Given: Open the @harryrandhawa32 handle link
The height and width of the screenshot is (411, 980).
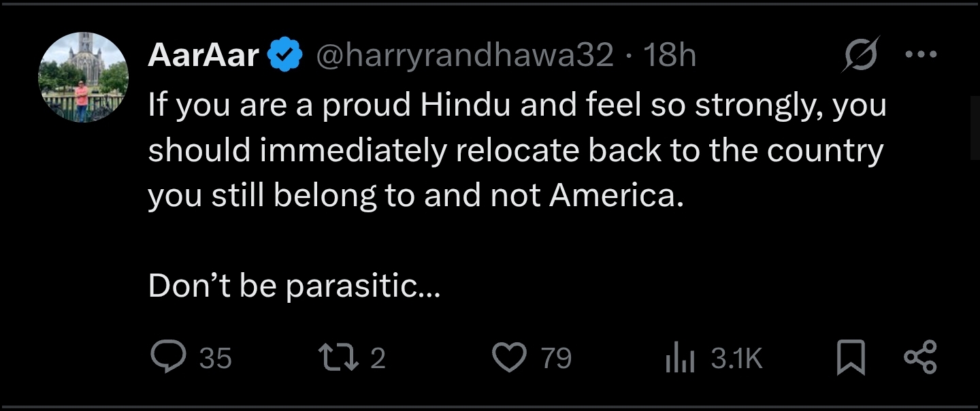Looking at the screenshot, I should tap(464, 56).
